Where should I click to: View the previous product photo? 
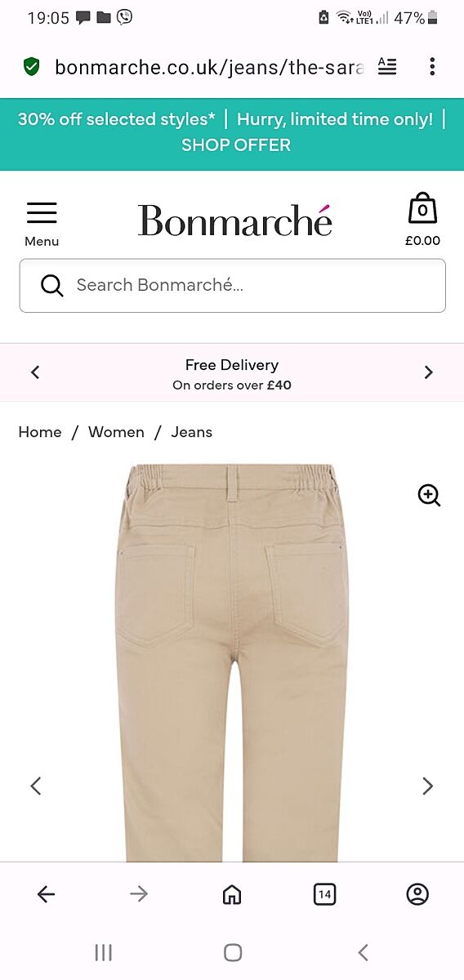click(36, 786)
